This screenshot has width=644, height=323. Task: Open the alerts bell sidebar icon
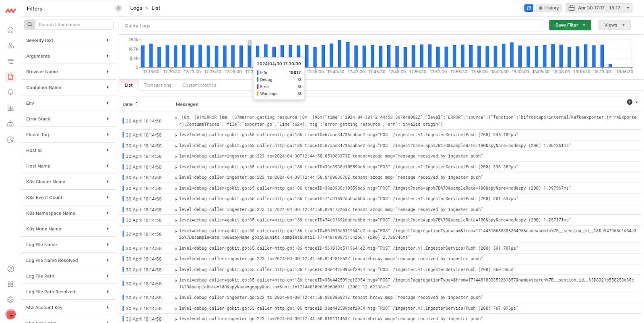[10, 92]
